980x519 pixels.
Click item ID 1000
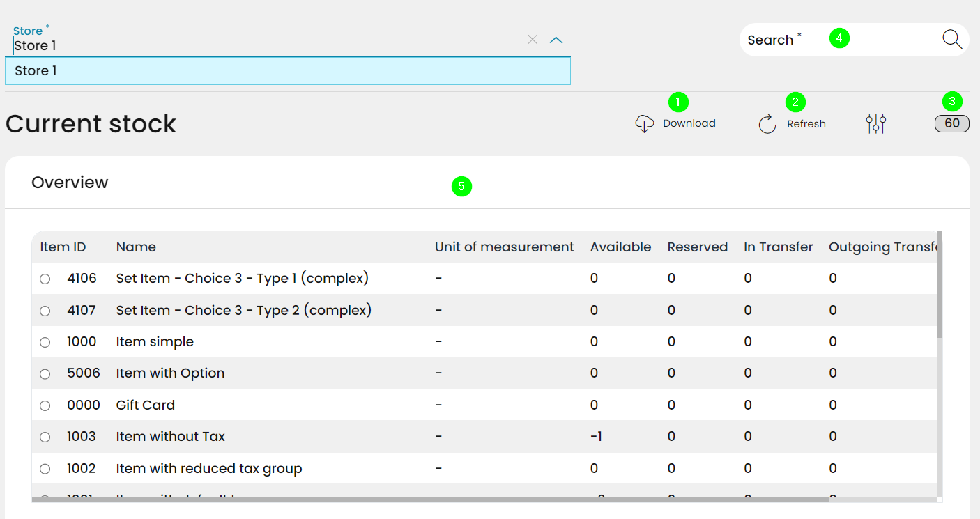click(x=82, y=342)
